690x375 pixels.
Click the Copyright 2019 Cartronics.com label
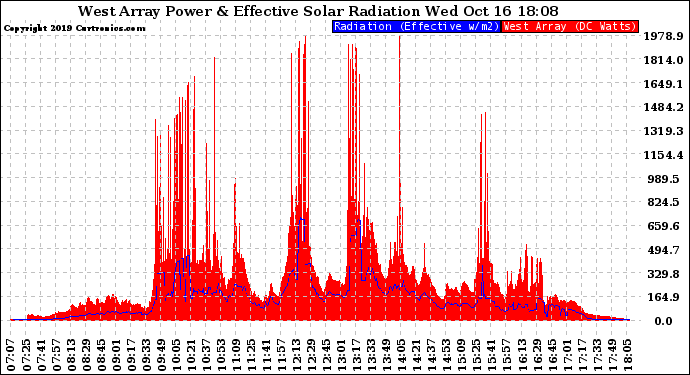tap(74, 28)
